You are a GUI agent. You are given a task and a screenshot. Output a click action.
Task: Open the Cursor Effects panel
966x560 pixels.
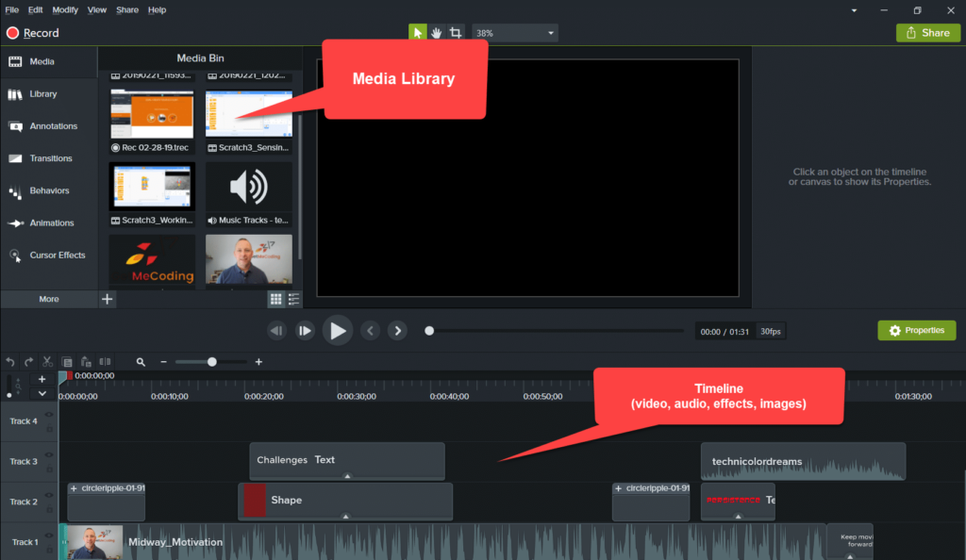(x=49, y=255)
